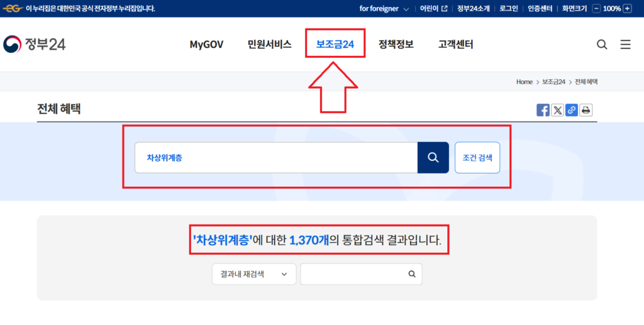Select the 보조금24 menu tab
Image resolution: width=644 pixels, height=325 pixels.
click(335, 45)
